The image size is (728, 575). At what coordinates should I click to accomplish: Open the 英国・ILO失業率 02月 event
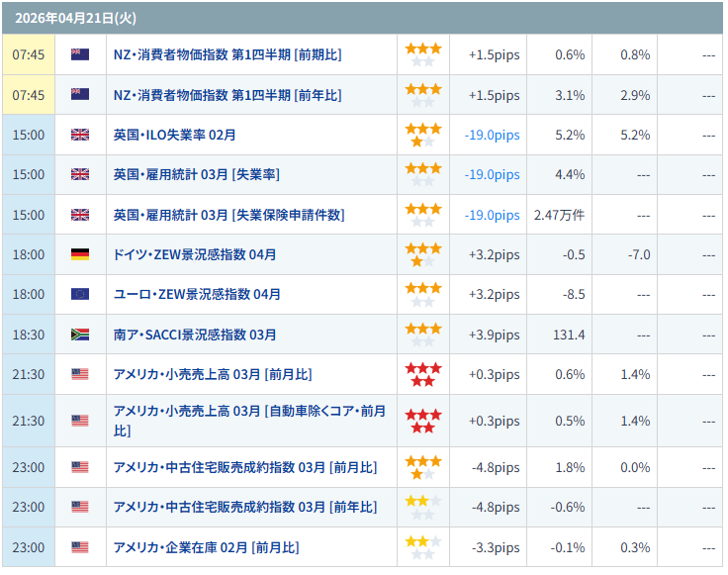click(x=174, y=135)
